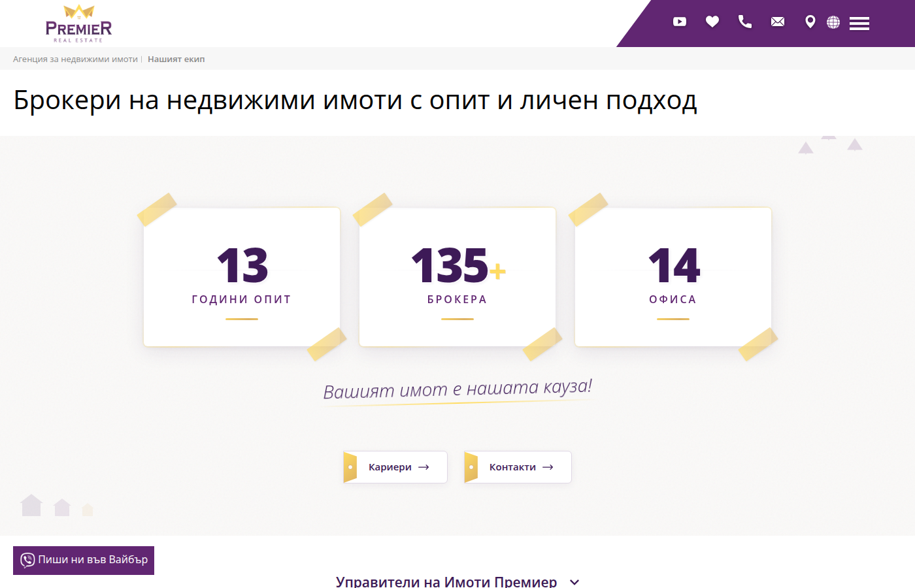This screenshot has width=915, height=588.
Task: Switch language using the globe icon
Action: click(x=833, y=22)
